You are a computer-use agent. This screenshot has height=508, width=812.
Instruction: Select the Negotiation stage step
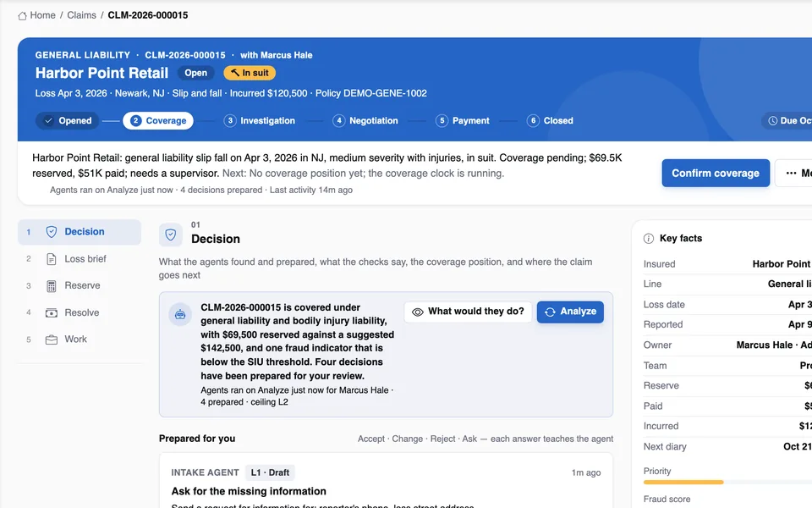click(x=365, y=121)
